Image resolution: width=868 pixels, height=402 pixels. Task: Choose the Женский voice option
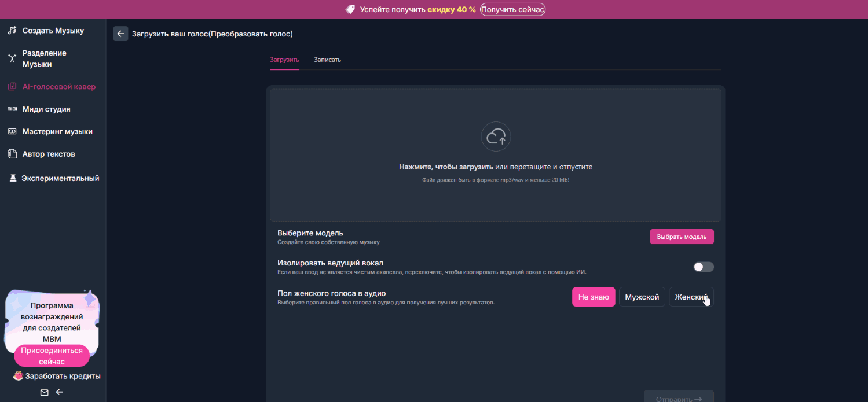tap(691, 297)
